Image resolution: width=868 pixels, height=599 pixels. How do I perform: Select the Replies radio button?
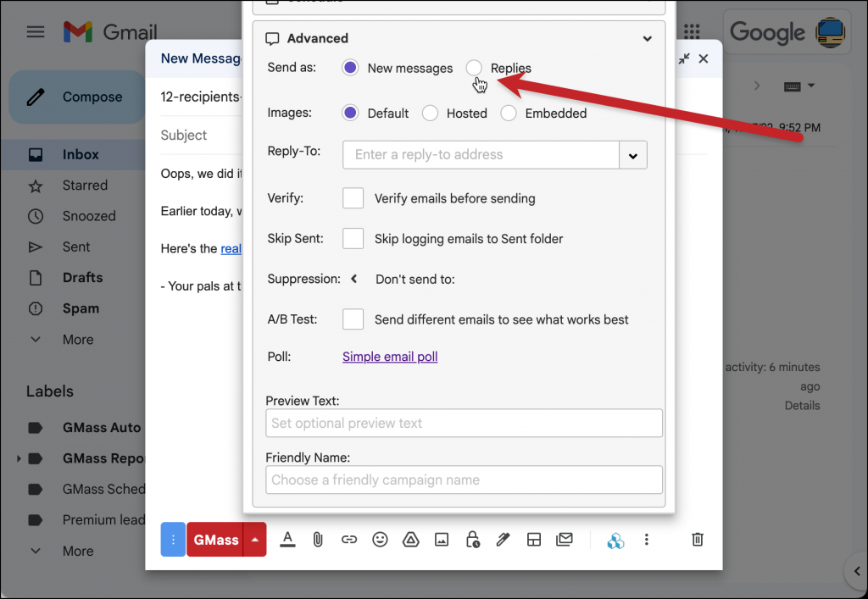point(474,68)
